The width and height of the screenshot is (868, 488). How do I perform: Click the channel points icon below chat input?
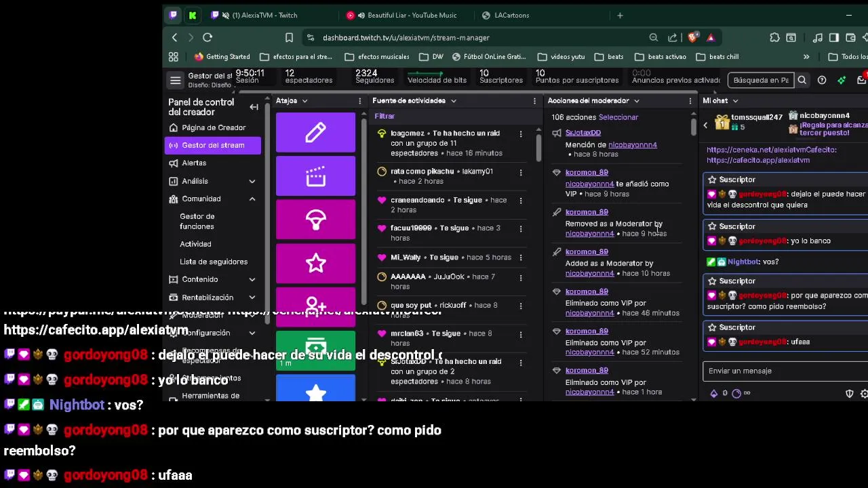point(736,393)
